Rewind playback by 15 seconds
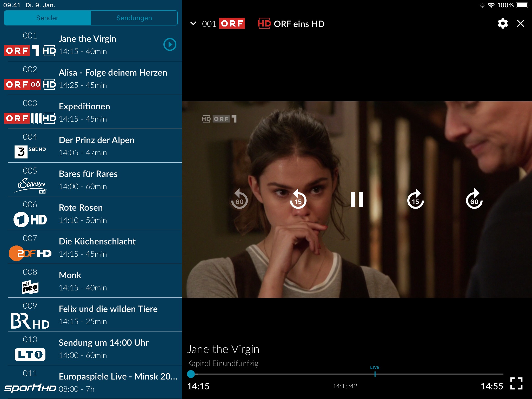The width and height of the screenshot is (532, 399). [x=298, y=199]
